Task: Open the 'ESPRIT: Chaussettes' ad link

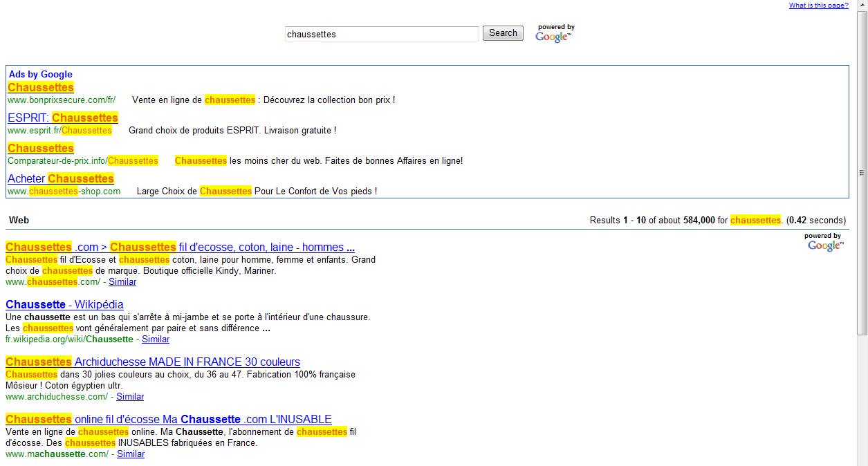Action: click(63, 118)
